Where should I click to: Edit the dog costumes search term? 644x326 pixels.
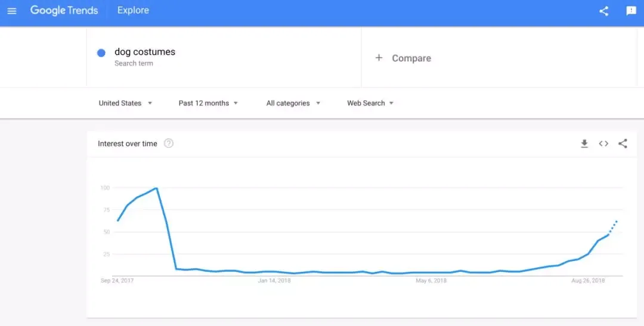(145, 52)
